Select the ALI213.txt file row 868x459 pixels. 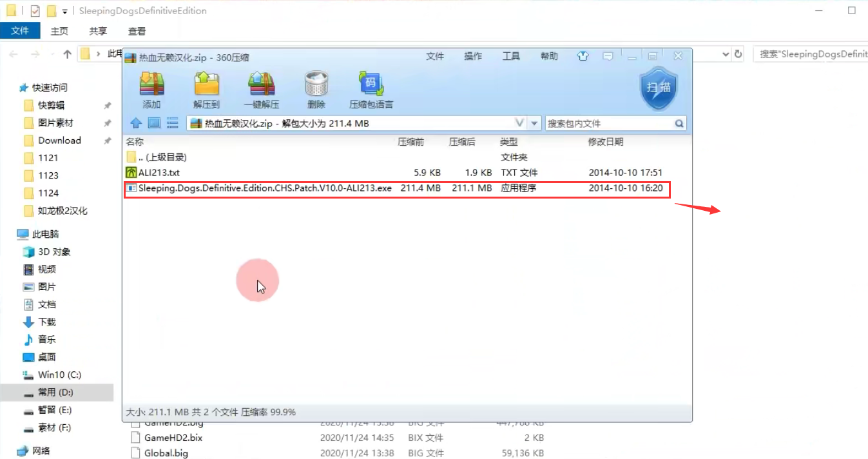(x=406, y=173)
